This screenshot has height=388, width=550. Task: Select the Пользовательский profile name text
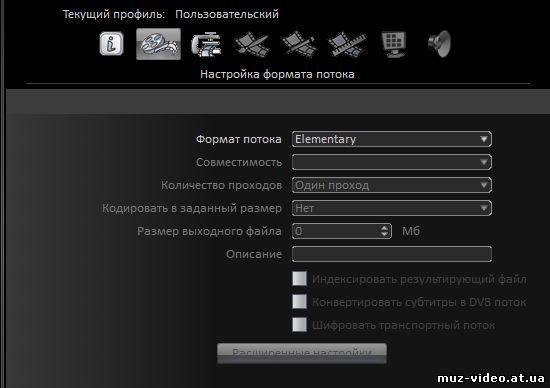click(x=227, y=14)
